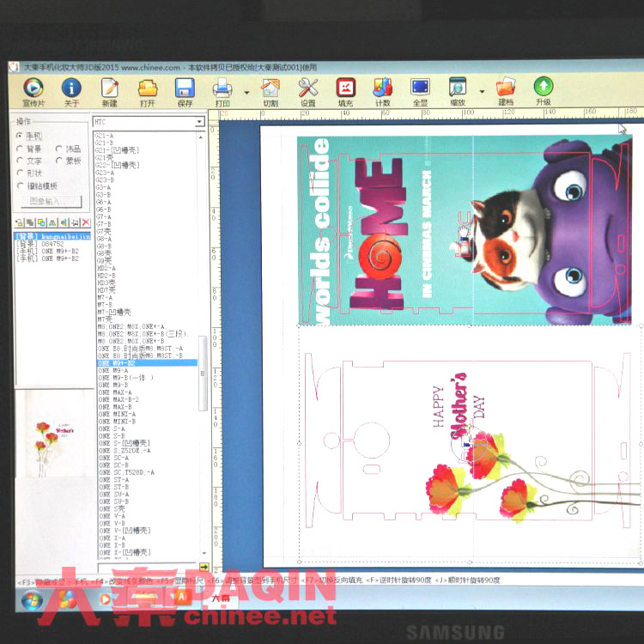Delete the layer with the red X icon
The width and height of the screenshot is (644, 644).
click(x=85, y=222)
